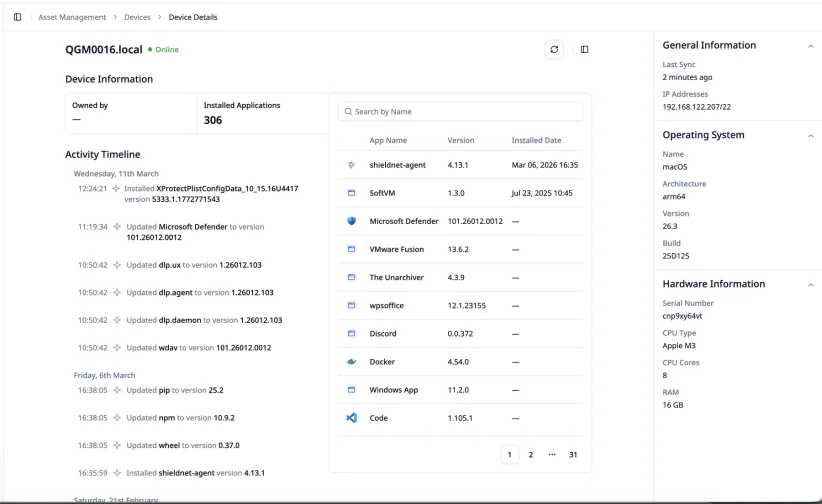Click the timeline icon for dlp.agent update
Viewport: 822px width, 504px height.
[117, 293]
